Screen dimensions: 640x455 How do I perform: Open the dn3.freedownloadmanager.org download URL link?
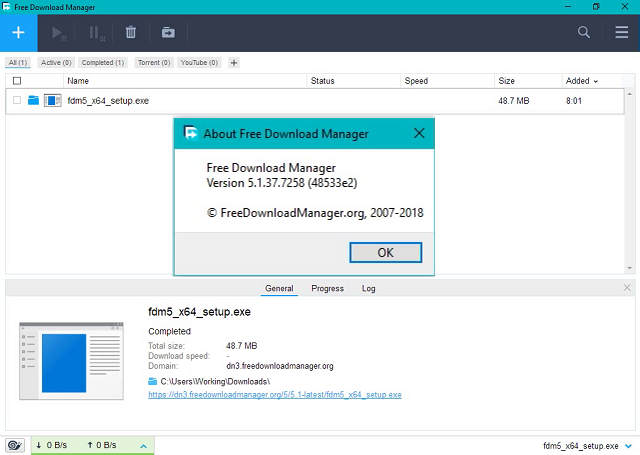275,395
